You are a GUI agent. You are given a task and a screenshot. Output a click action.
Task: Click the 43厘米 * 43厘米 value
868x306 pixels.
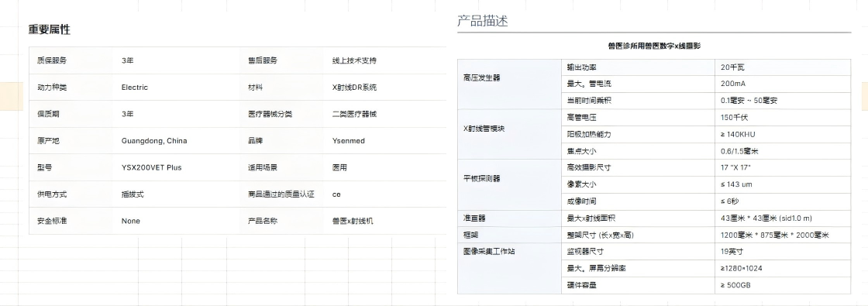coord(766,218)
